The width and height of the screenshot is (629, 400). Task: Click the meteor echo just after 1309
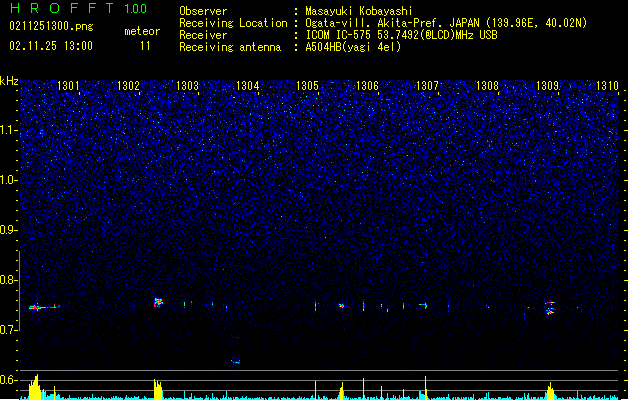(x=550, y=308)
